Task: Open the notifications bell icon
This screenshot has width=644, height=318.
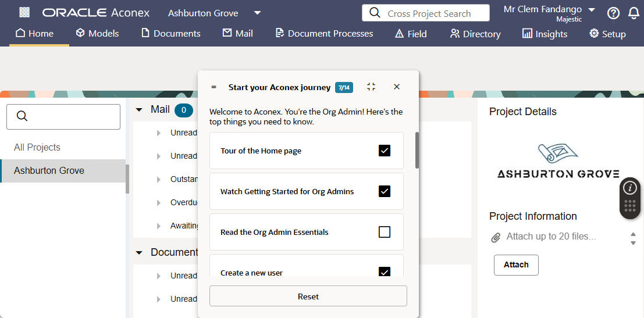Action: 634,13
